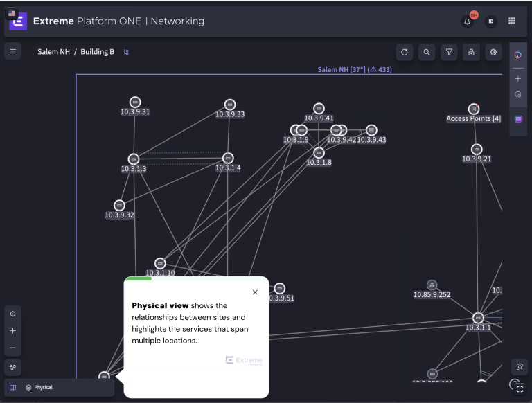Select node 10.3.9.33
Image resolution: width=532 pixels, height=403 pixels.
[230, 105]
